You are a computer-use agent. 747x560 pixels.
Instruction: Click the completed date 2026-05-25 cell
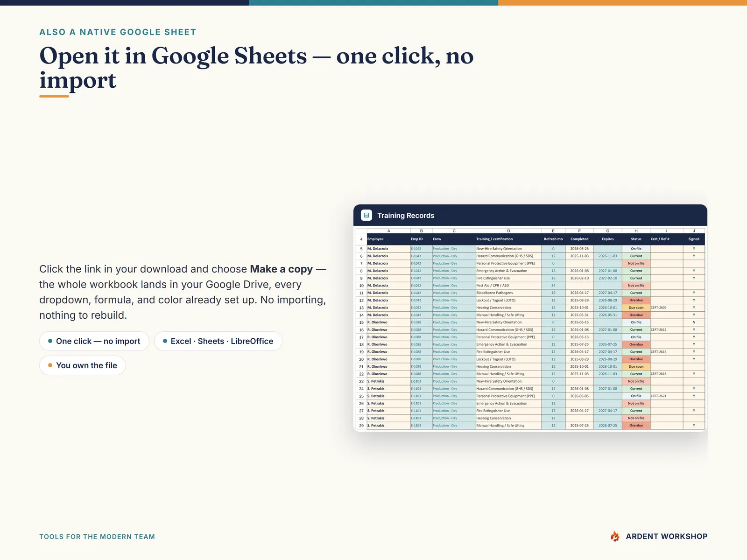tap(579, 249)
